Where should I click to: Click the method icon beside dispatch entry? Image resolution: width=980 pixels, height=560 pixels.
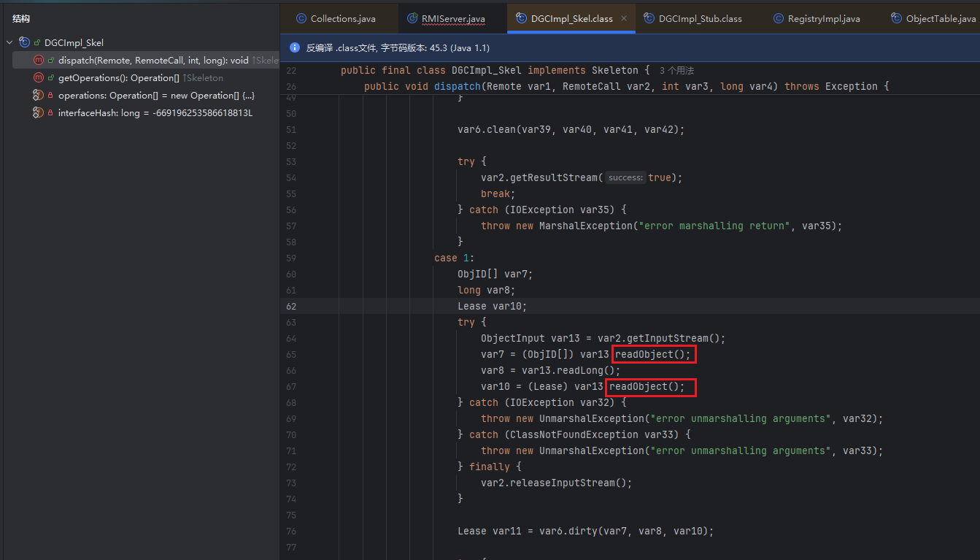click(x=39, y=60)
